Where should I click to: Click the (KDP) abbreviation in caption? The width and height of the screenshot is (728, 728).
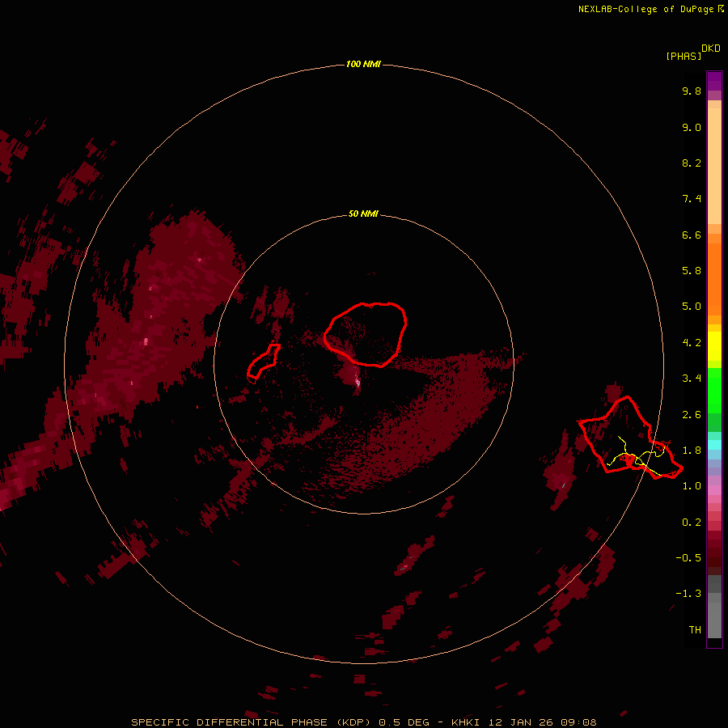pos(355,722)
